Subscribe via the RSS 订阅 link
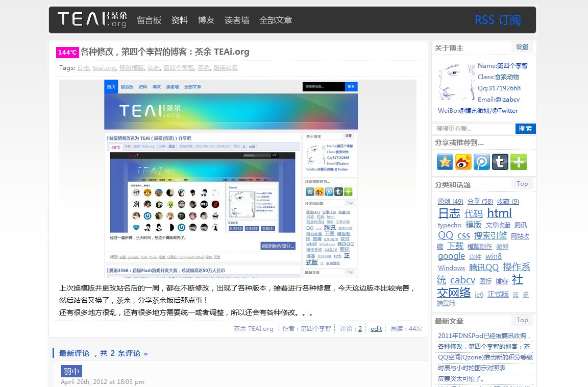 [497, 20]
